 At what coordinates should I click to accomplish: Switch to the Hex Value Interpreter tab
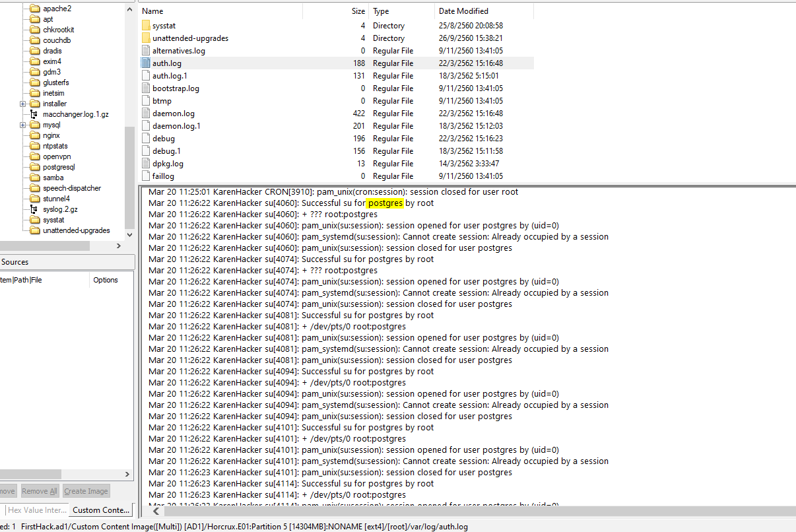click(x=36, y=510)
